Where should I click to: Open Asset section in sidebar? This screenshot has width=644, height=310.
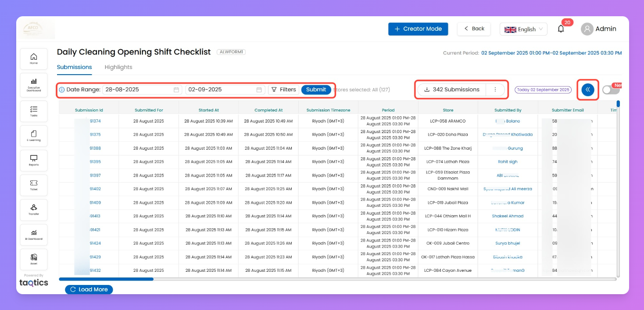(x=34, y=259)
